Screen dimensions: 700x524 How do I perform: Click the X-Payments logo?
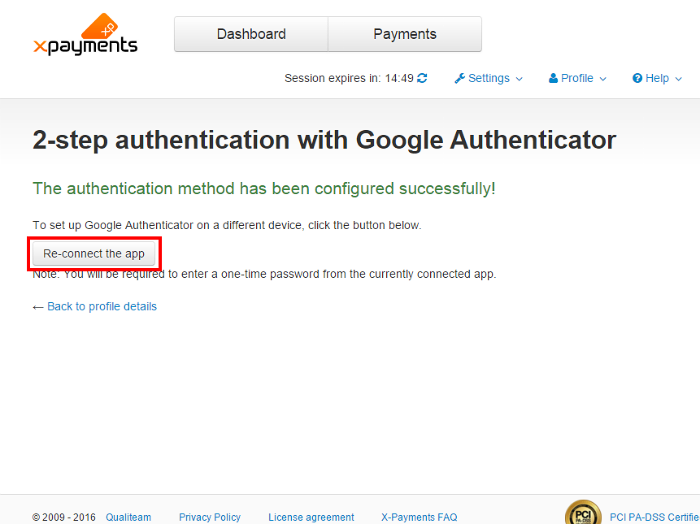click(85, 34)
